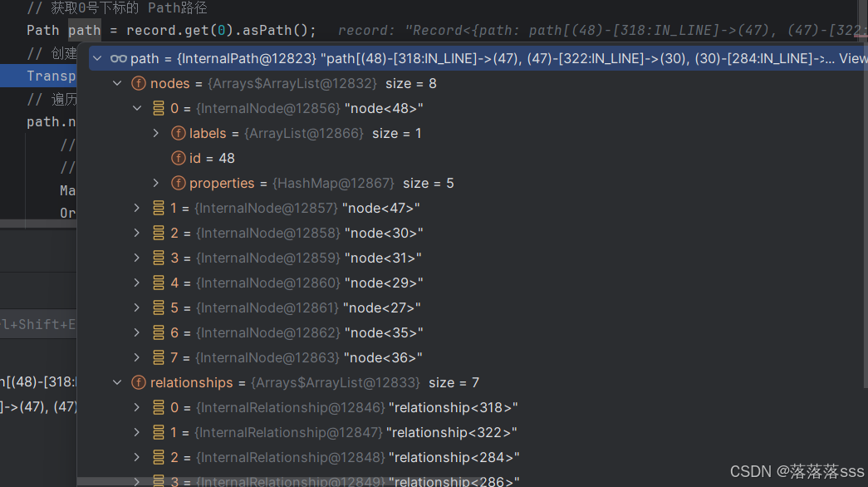The height and width of the screenshot is (487, 868).
Task: Click the field icon next to labels
Action: (178, 133)
